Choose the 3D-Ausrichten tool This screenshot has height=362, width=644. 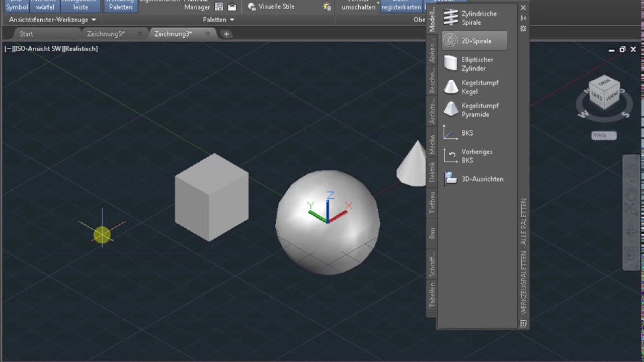pyautogui.click(x=474, y=179)
